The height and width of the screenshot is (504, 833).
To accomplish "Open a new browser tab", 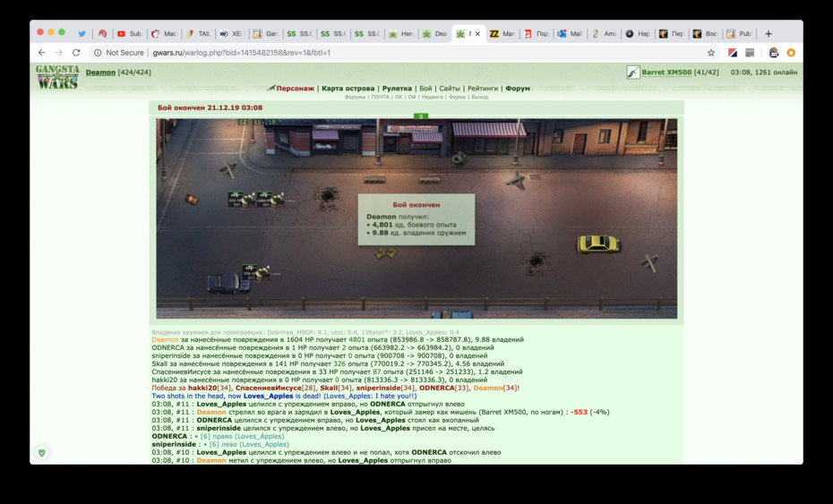I will [x=769, y=33].
